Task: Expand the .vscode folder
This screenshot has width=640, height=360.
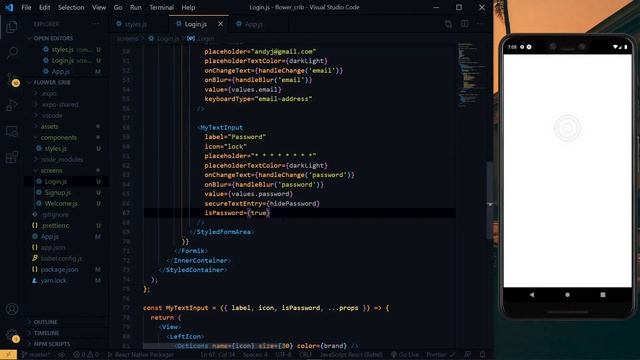Action: [52, 116]
